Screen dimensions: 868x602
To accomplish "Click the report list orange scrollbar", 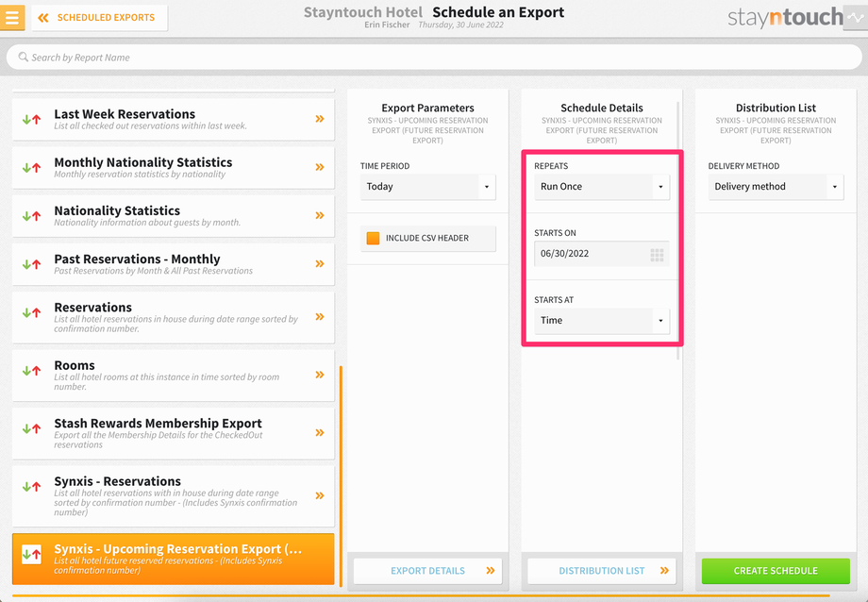I will [341, 476].
